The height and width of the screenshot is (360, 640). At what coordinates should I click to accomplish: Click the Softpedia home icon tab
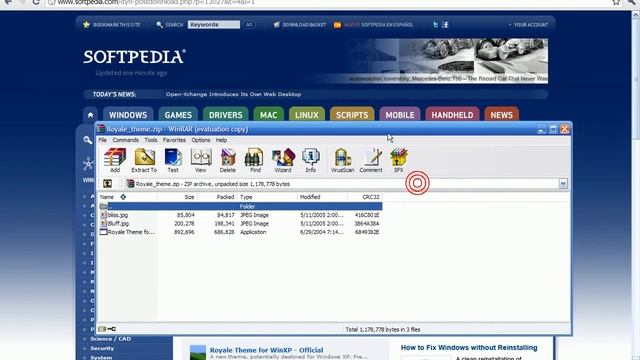[90, 115]
